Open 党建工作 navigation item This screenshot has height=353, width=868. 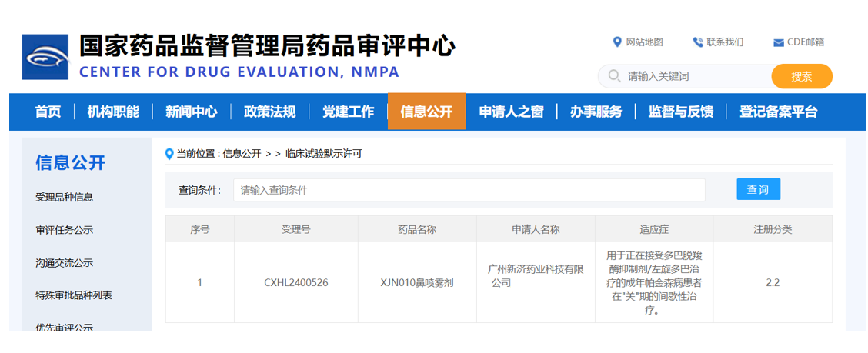tap(348, 112)
